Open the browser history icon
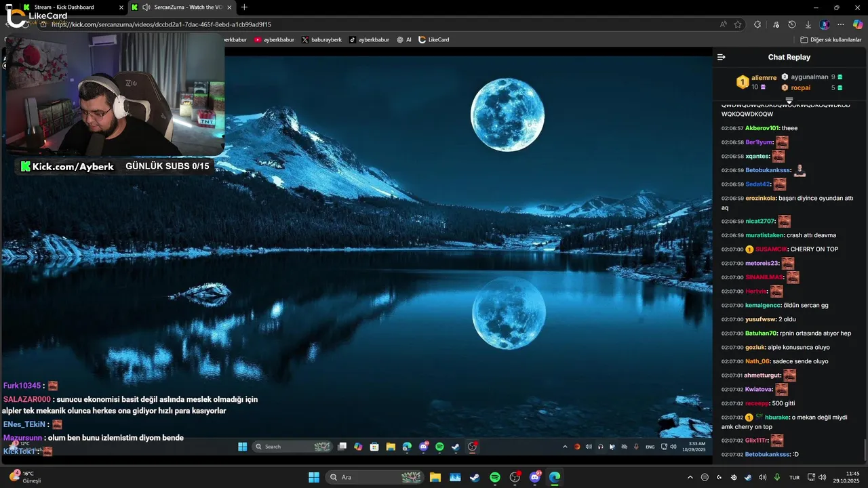 coord(791,24)
